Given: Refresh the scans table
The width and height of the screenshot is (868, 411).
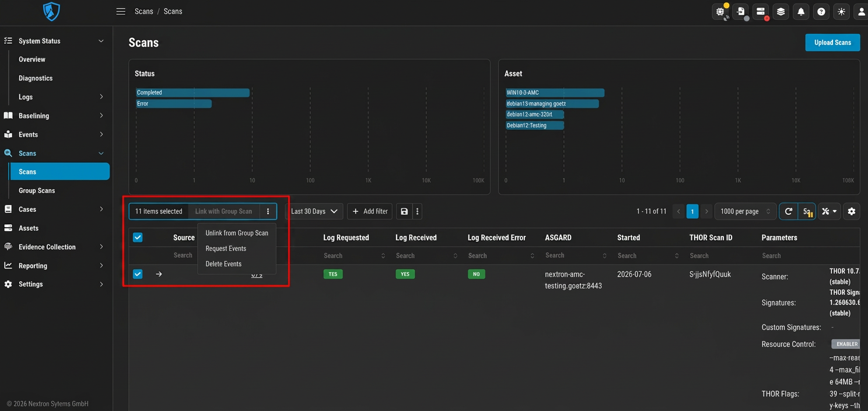Looking at the screenshot, I should point(788,211).
